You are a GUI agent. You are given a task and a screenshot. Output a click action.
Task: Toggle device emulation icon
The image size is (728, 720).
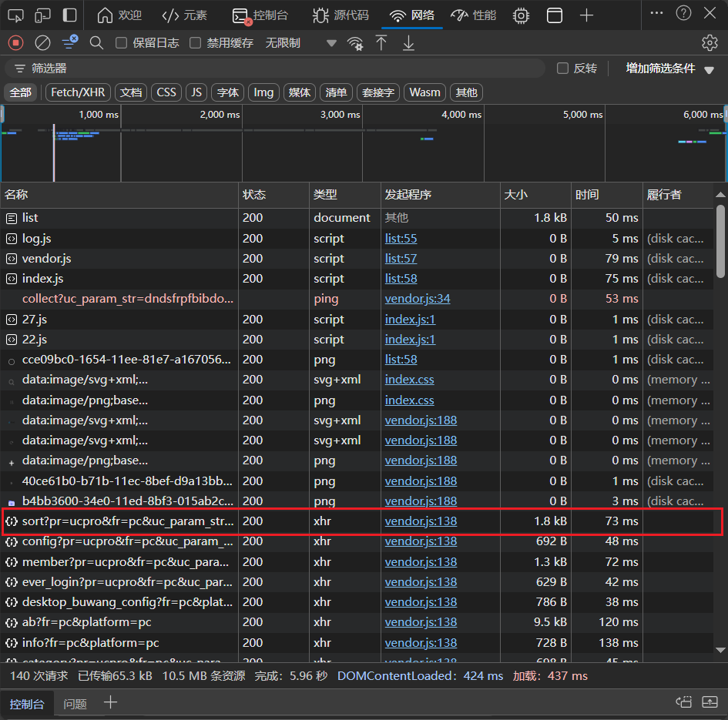pyautogui.click(x=43, y=15)
